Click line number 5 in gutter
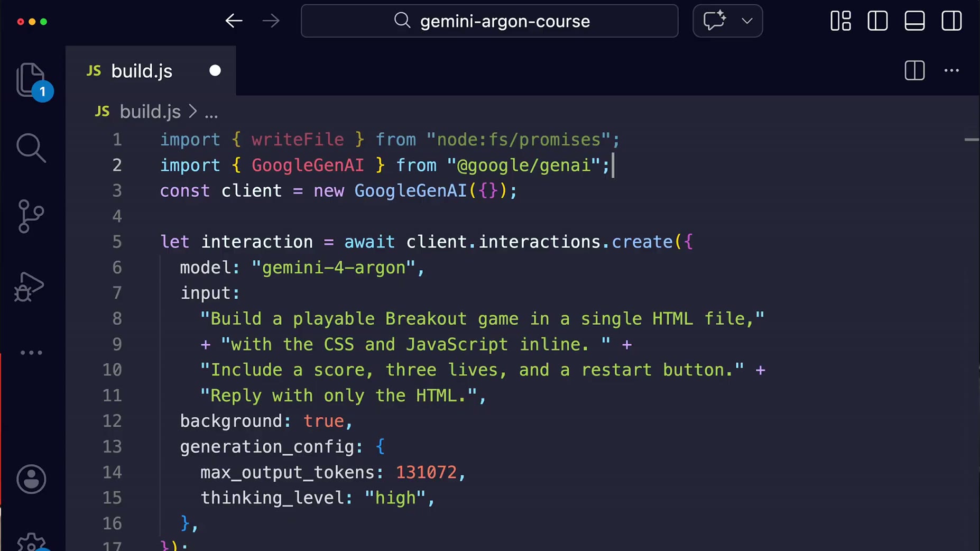This screenshot has width=980, height=551. pos(117,242)
